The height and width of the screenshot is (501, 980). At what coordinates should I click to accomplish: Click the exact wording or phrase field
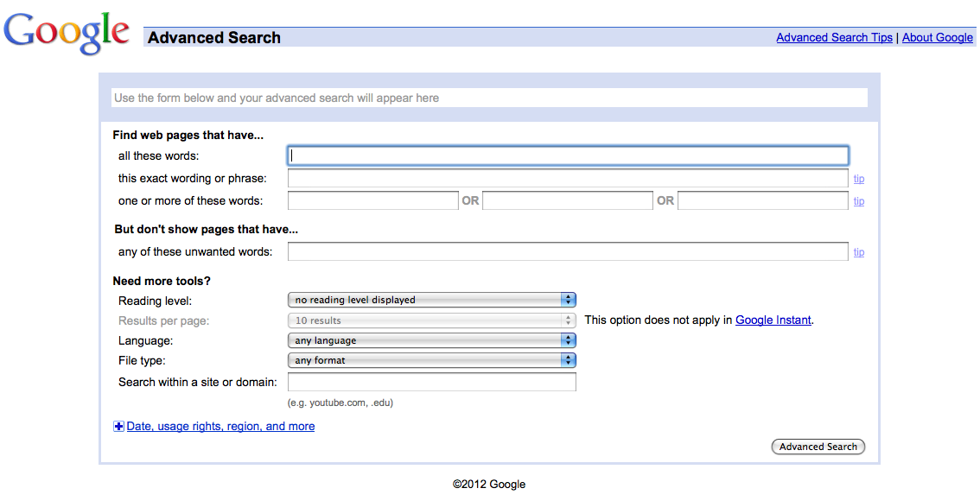[x=568, y=178]
